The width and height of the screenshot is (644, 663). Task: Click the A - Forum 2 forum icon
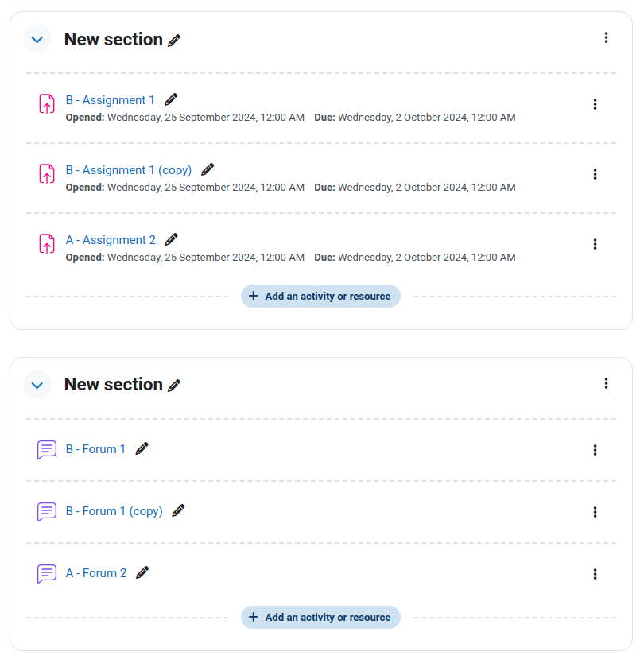coord(47,574)
